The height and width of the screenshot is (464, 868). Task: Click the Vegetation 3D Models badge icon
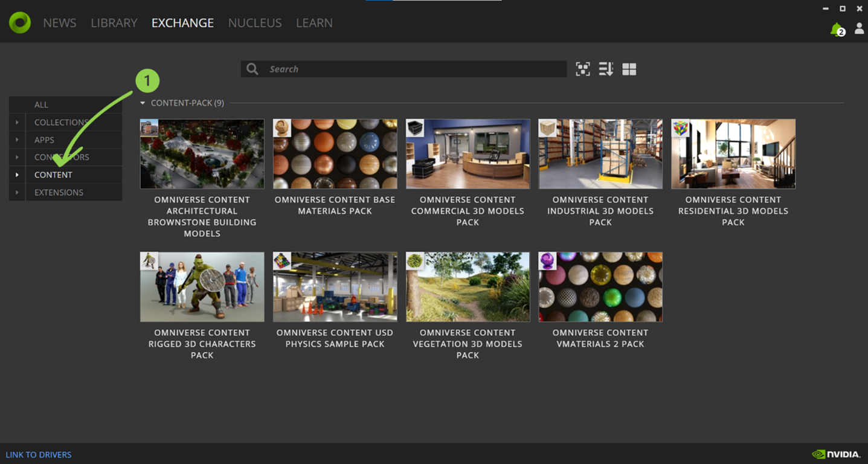pos(415,261)
